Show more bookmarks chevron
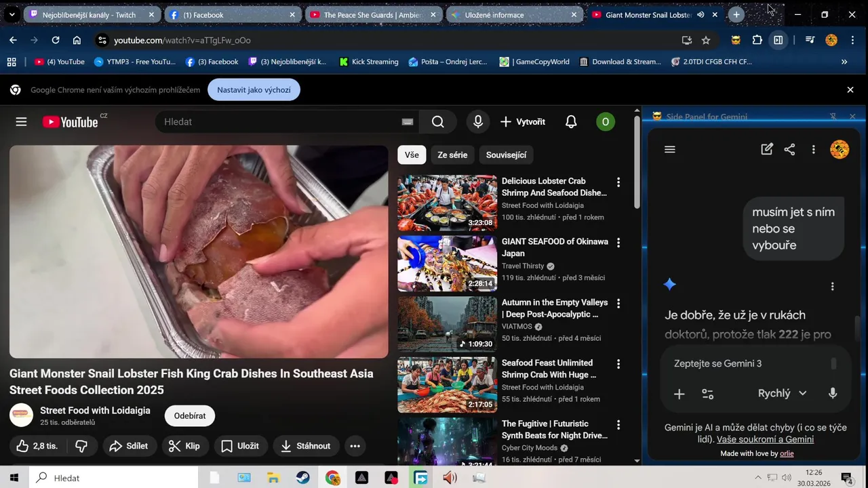The height and width of the screenshot is (488, 868). coord(844,62)
